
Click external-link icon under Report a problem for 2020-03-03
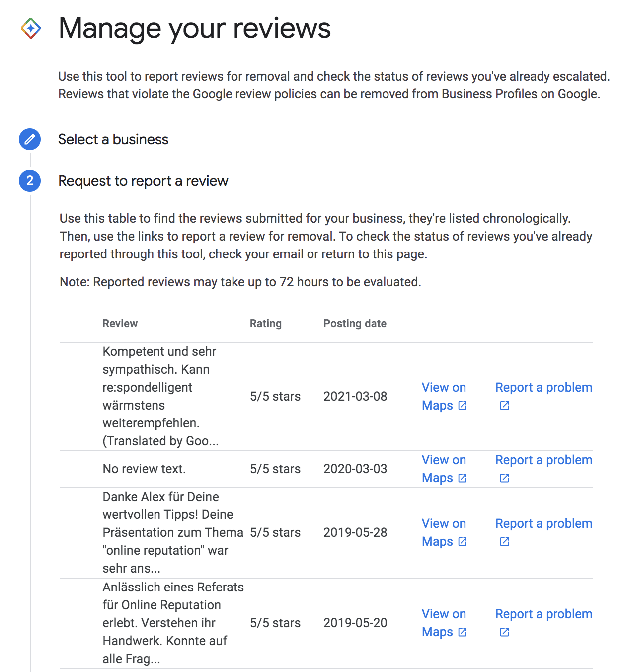click(x=504, y=478)
